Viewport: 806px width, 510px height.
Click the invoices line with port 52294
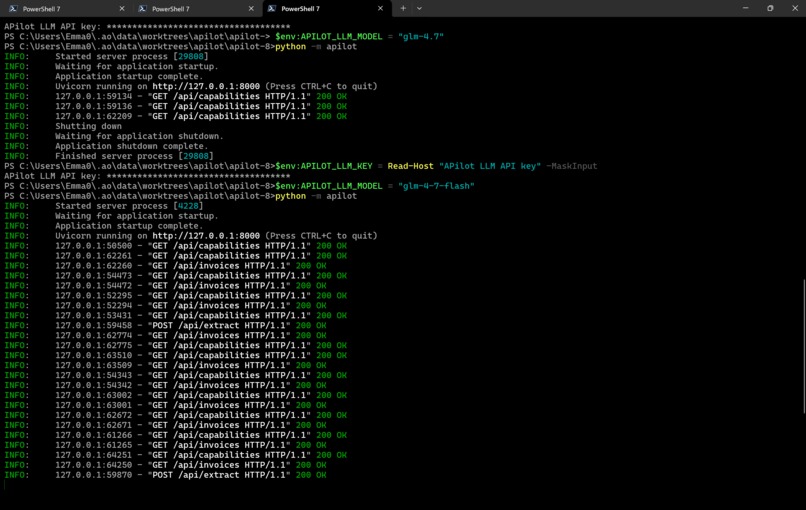pyautogui.click(x=165, y=306)
